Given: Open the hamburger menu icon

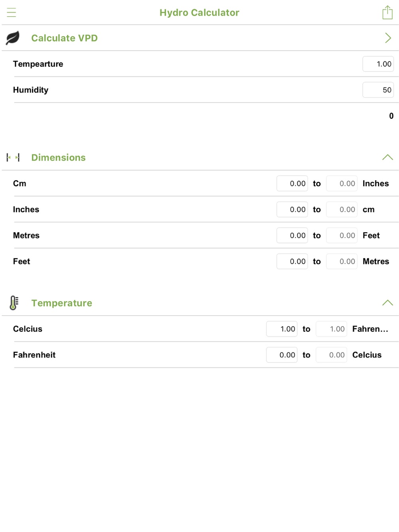Looking at the screenshot, I should coord(12,12).
